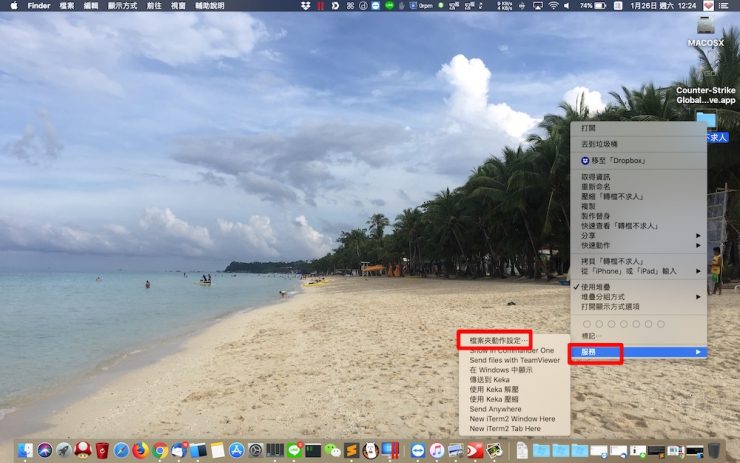
Task: Click Send files with TeamViewer
Action: click(514, 360)
